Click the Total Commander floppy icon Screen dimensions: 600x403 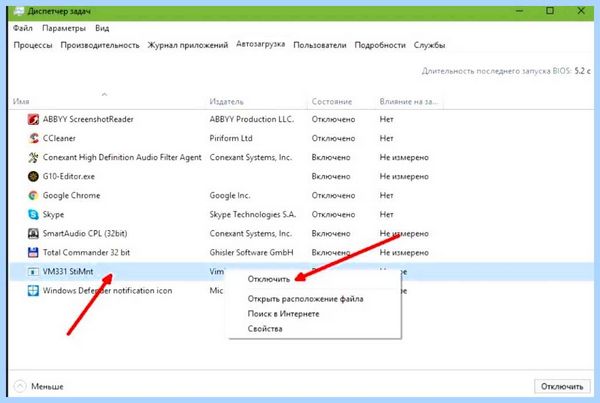[x=33, y=253]
